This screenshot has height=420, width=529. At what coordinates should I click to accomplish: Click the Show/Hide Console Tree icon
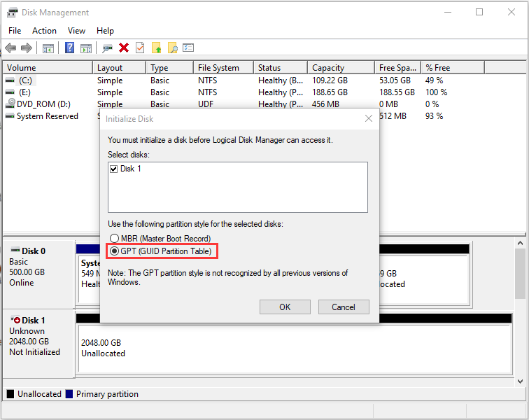[48, 48]
